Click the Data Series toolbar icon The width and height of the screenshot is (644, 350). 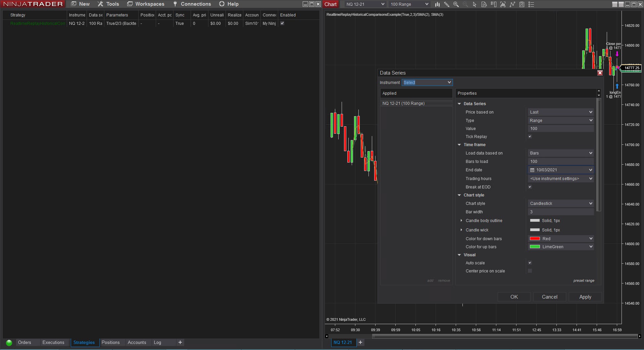coord(503,4)
